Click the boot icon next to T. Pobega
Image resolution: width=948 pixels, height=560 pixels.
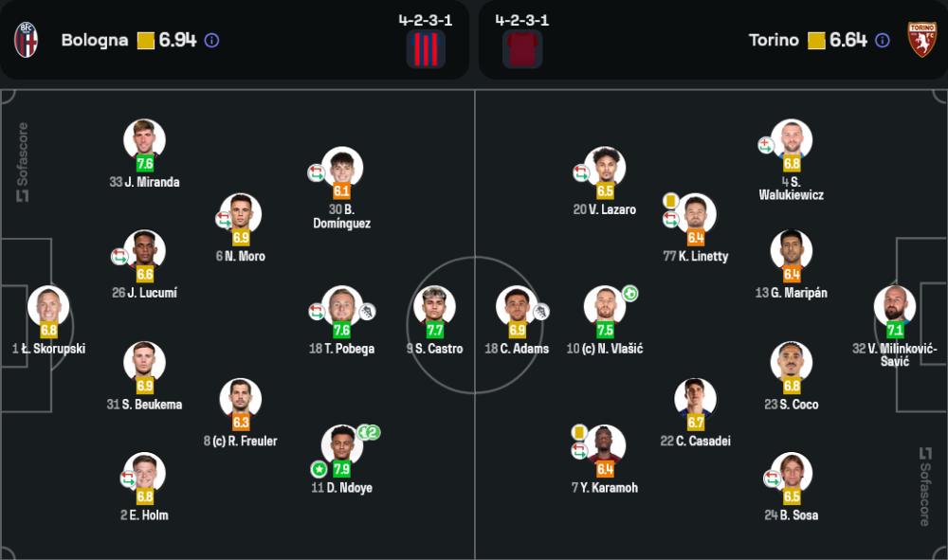tap(367, 311)
